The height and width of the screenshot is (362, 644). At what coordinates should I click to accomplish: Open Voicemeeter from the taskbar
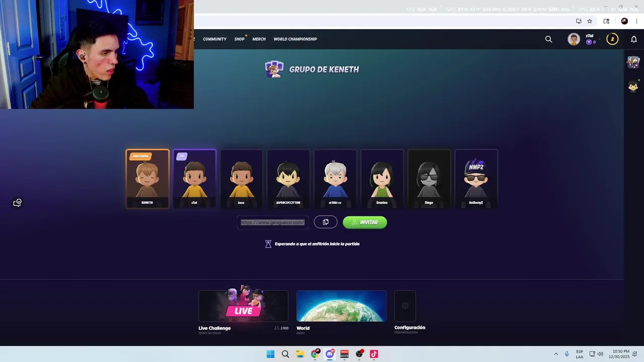point(344,354)
